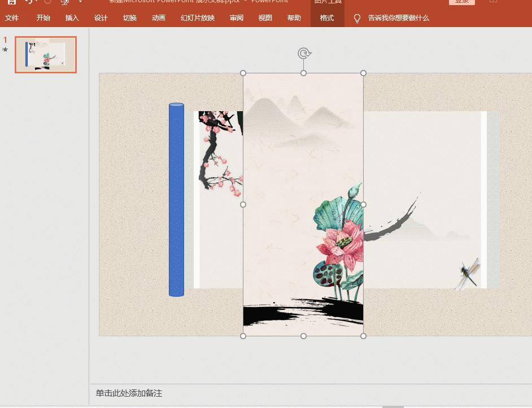This screenshot has width=532, height=408.
Task: Switch to the 视图 ribbon tab
Action: point(264,18)
